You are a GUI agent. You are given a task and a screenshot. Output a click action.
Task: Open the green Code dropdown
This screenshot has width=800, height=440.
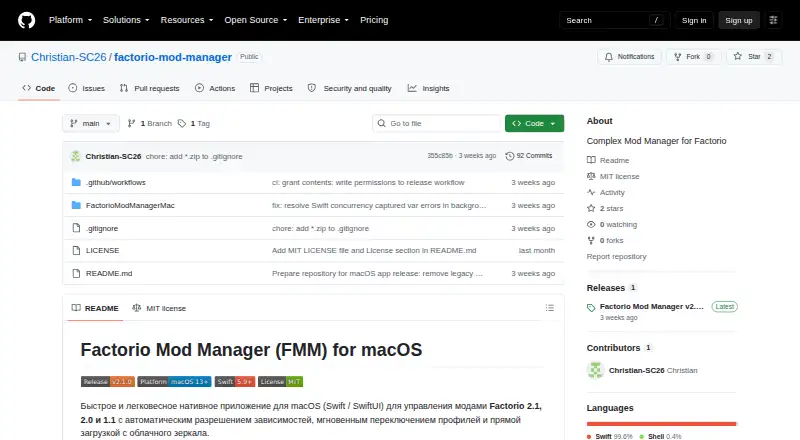(x=534, y=124)
